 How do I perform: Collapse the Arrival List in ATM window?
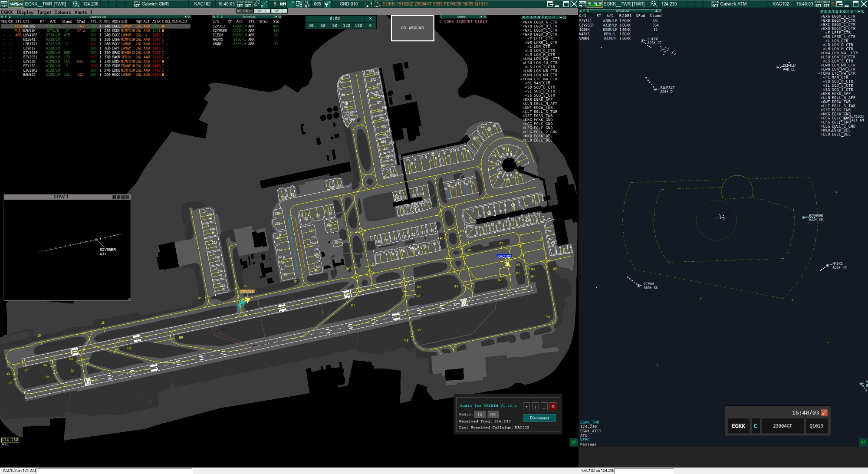[656, 11]
